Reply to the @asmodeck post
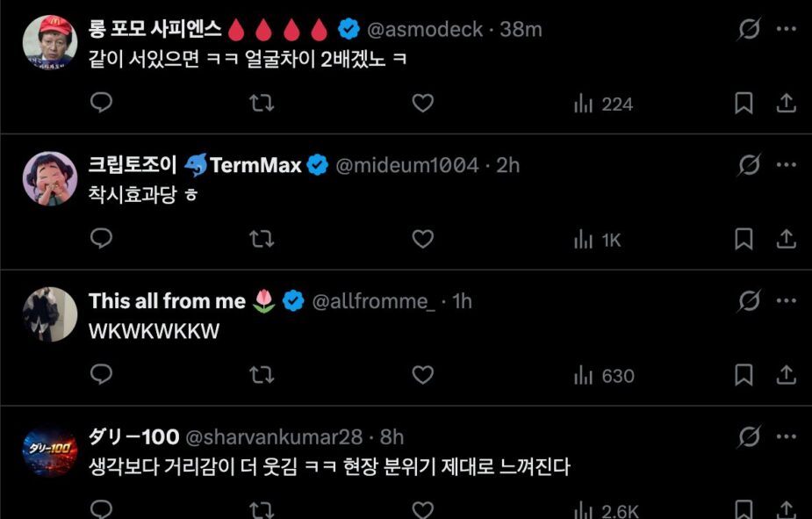Image resolution: width=812 pixels, height=519 pixels. (102, 104)
